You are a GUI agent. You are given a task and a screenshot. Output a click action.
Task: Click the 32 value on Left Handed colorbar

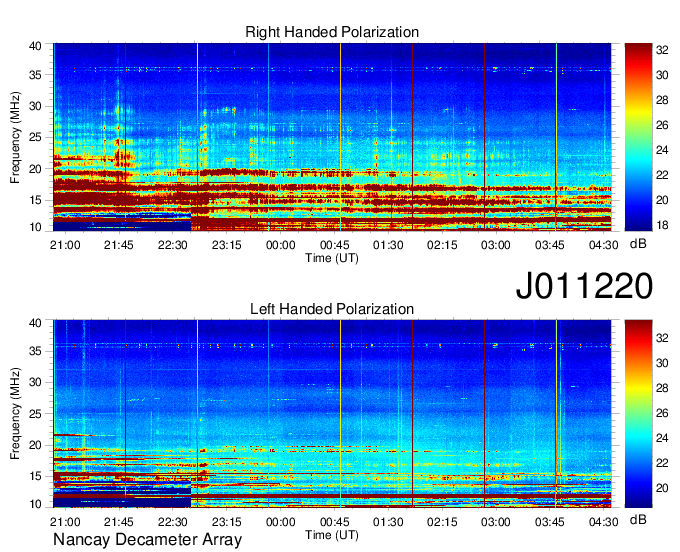pyautogui.click(x=662, y=338)
